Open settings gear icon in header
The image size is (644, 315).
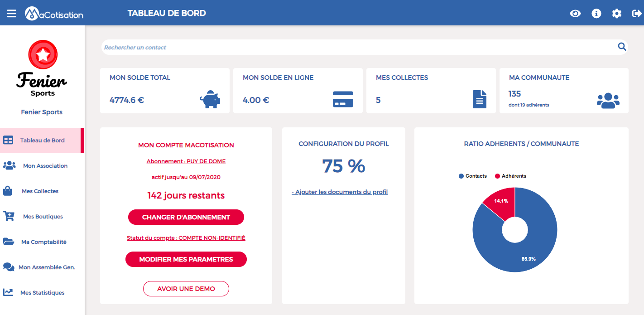(x=617, y=14)
